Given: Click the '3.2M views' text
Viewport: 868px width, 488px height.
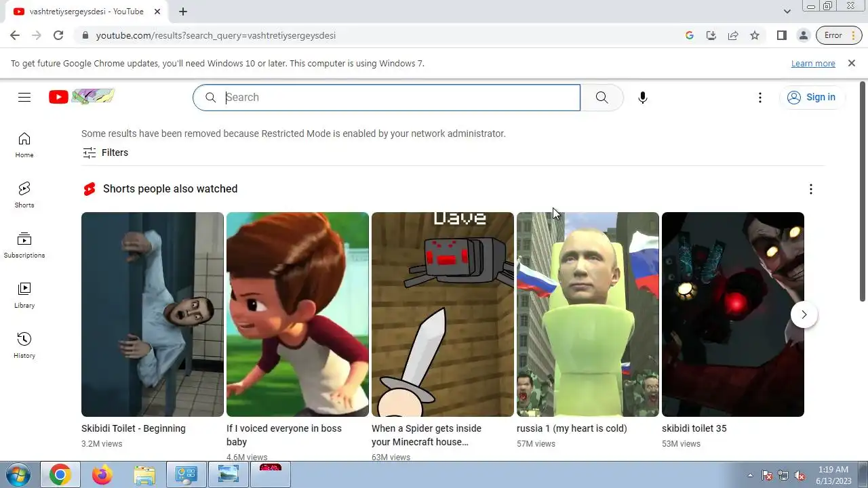Looking at the screenshot, I should tap(102, 444).
